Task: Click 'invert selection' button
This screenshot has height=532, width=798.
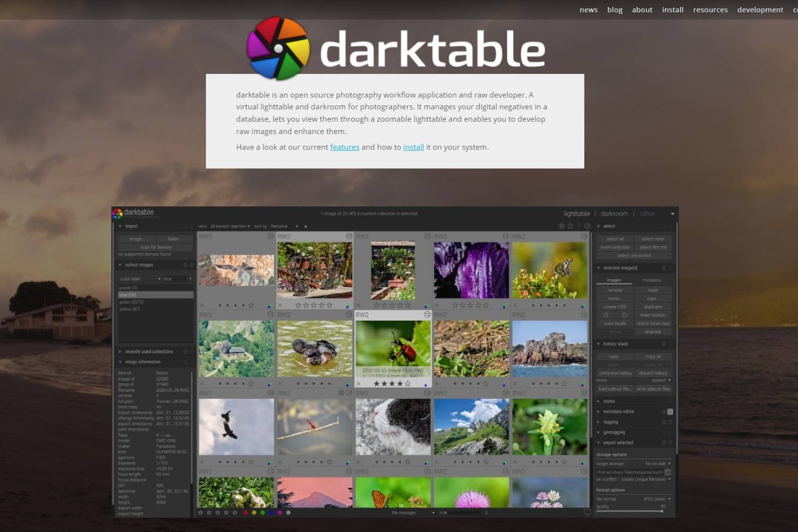Action: click(615, 247)
